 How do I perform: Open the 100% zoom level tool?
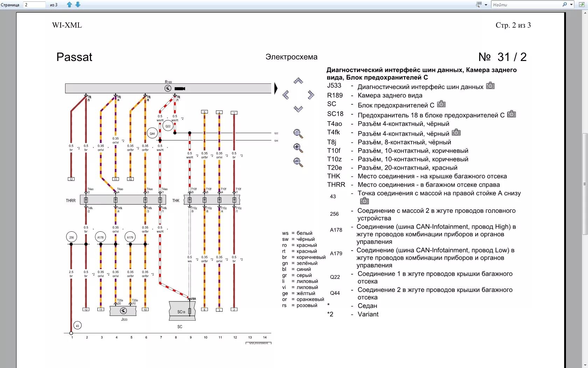point(479,5)
